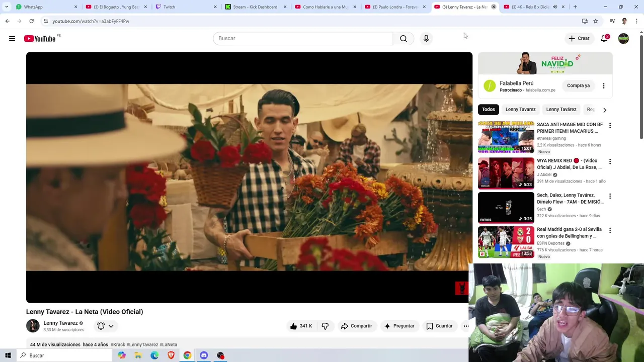This screenshot has height=362, width=644.
Task: Click the Preguntar button
Action: [399, 326]
